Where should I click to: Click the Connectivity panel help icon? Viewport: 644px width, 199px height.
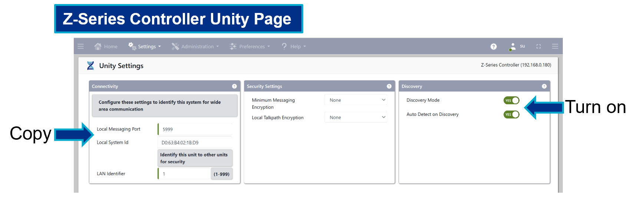(x=234, y=86)
